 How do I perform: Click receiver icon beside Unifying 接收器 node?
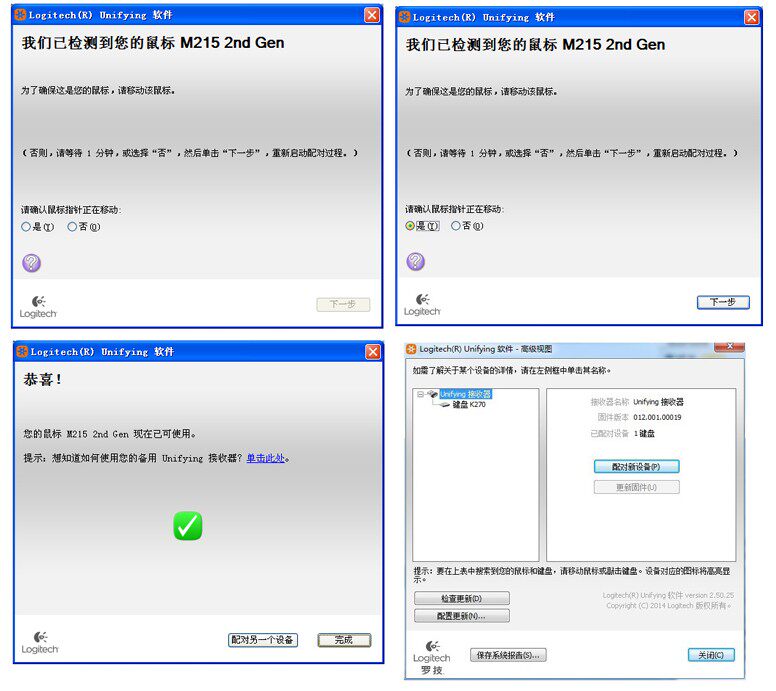(433, 394)
